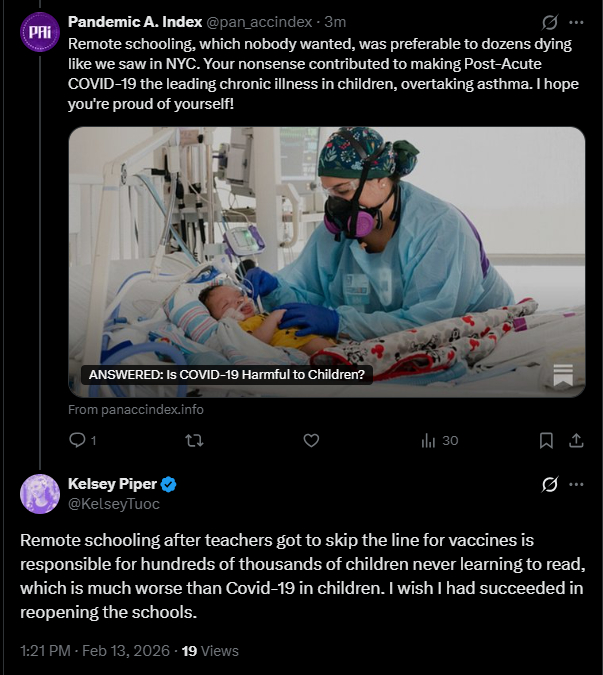The height and width of the screenshot is (675, 603).
Task: Share the Pandemic A. Index tweet
Action: [576, 440]
